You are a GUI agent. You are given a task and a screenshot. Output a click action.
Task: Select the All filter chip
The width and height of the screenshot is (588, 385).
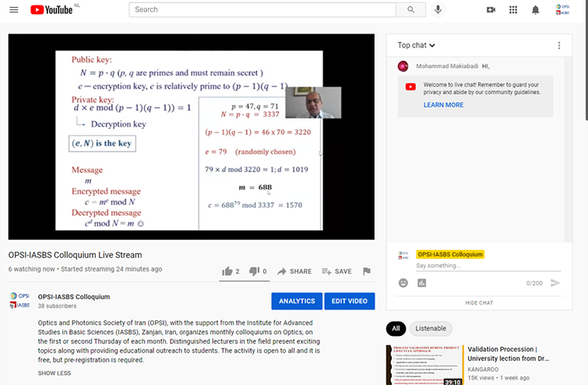tap(396, 329)
